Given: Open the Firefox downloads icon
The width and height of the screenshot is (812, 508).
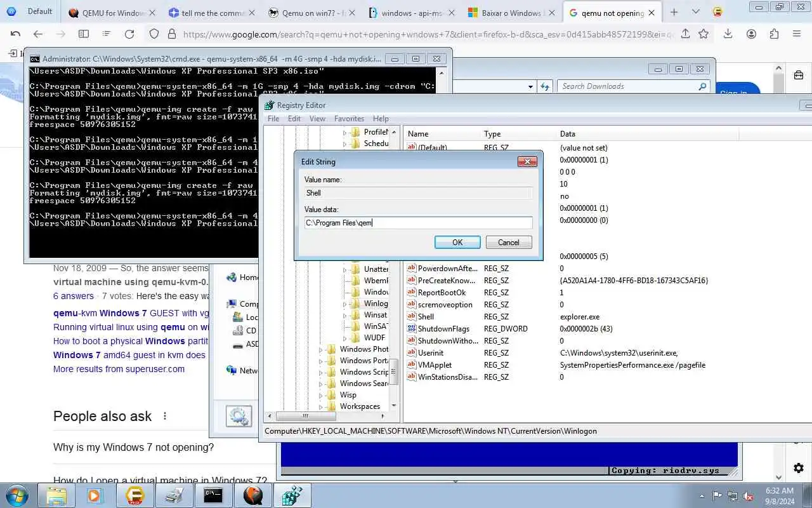Looking at the screenshot, I should pyautogui.click(x=728, y=34).
